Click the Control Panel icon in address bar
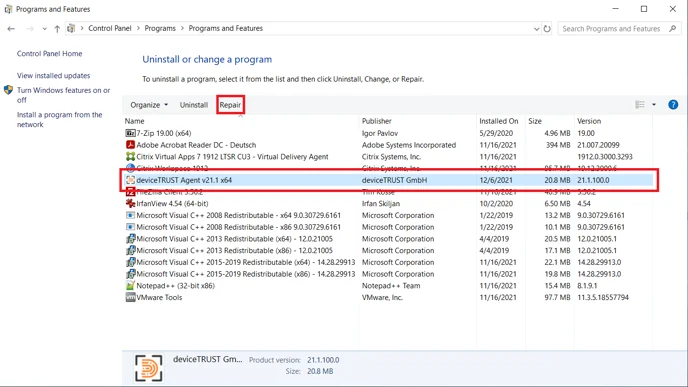This screenshot has height=387, width=688. pos(71,29)
